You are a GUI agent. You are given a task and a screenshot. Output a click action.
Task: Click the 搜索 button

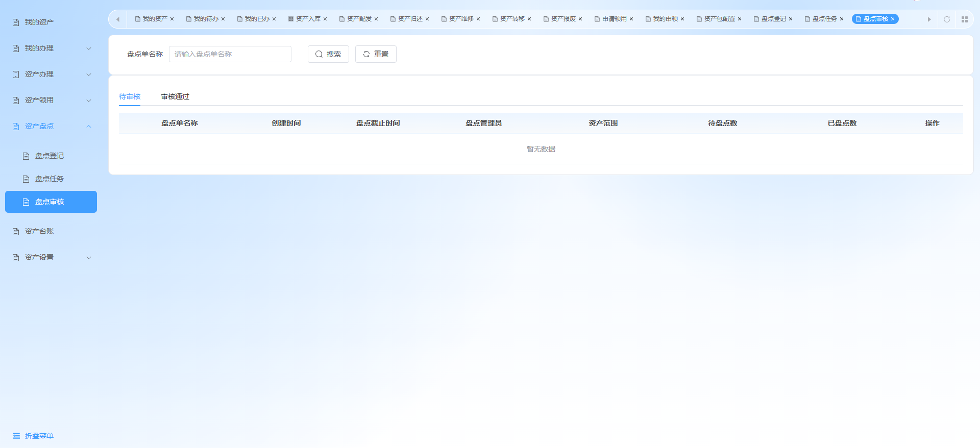[x=328, y=54]
